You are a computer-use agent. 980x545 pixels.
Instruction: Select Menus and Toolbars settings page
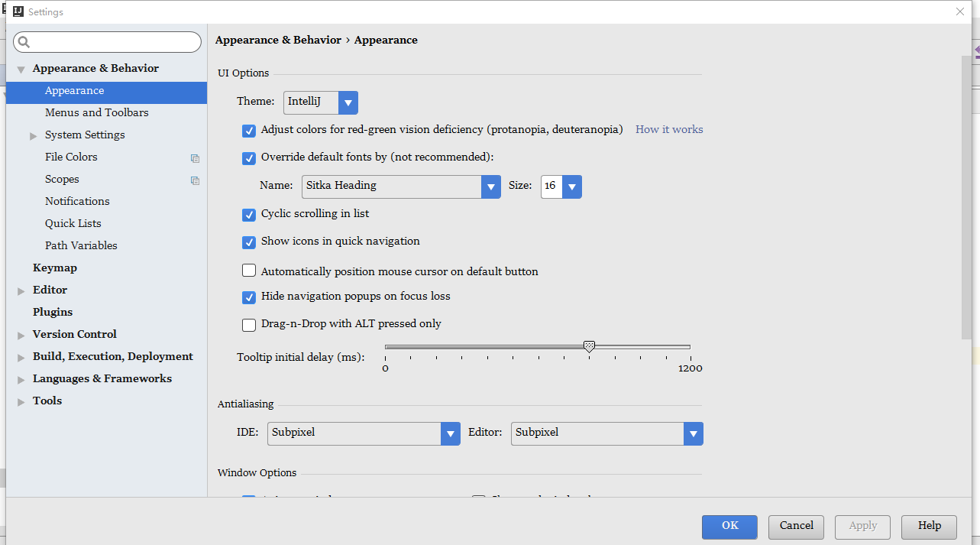click(96, 112)
